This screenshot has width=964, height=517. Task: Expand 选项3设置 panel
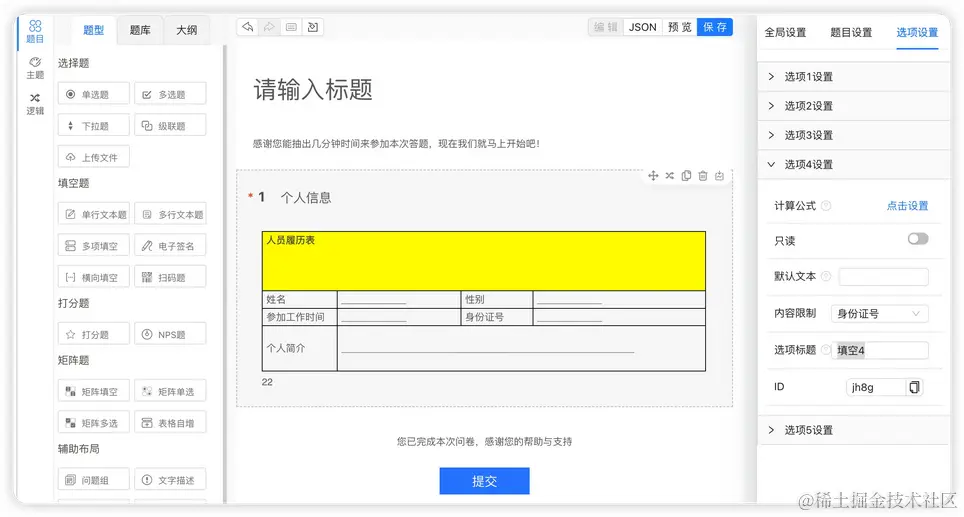tap(854, 135)
